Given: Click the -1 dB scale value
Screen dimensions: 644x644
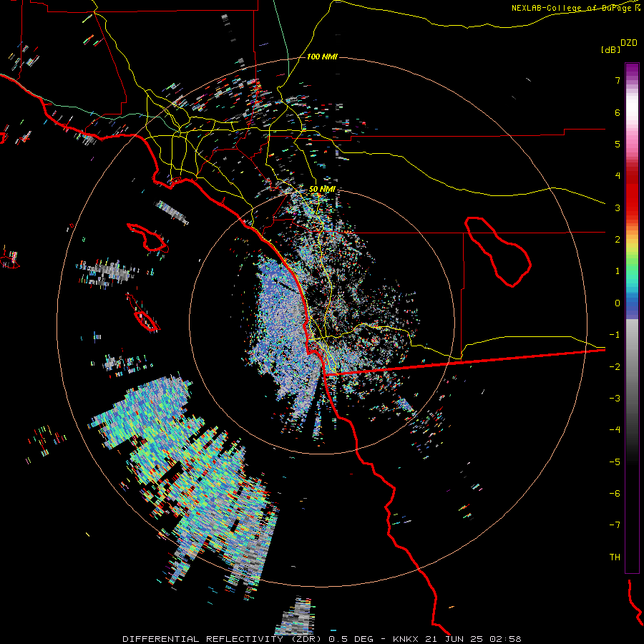Looking at the screenshot, I should tap(615, 335).
